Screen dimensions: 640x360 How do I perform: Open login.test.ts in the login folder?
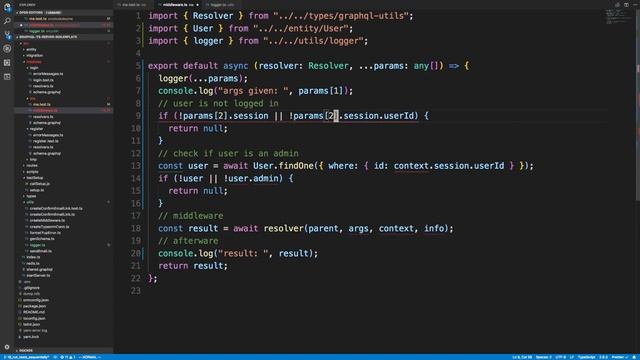pos(43,80)
